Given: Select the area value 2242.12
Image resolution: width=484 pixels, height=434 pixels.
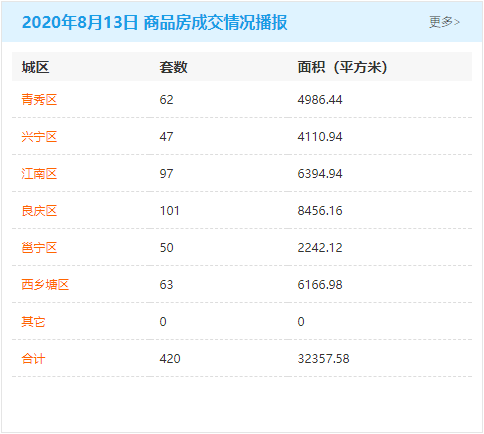Looking at the screenshot, I should click(320, 248).
